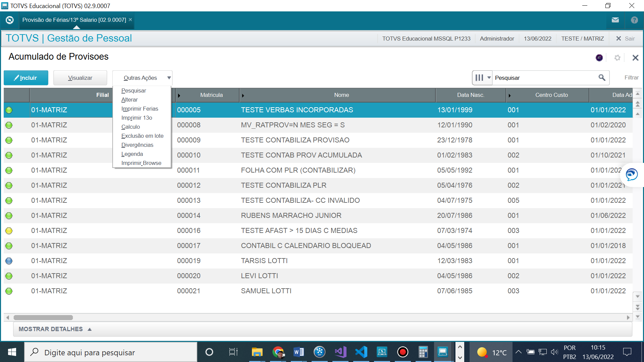
Task: Close the Provisão de Férias tab
Action: coord(130,20)
